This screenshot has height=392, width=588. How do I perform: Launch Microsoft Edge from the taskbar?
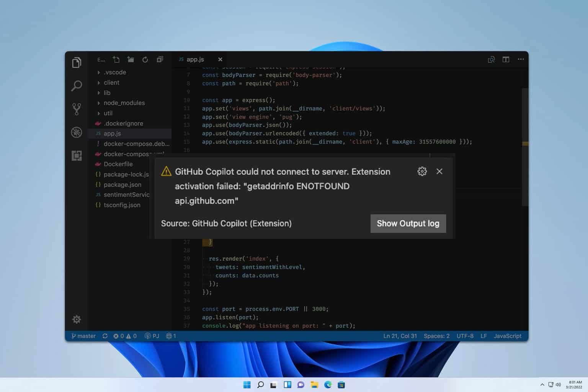[328, 385]
